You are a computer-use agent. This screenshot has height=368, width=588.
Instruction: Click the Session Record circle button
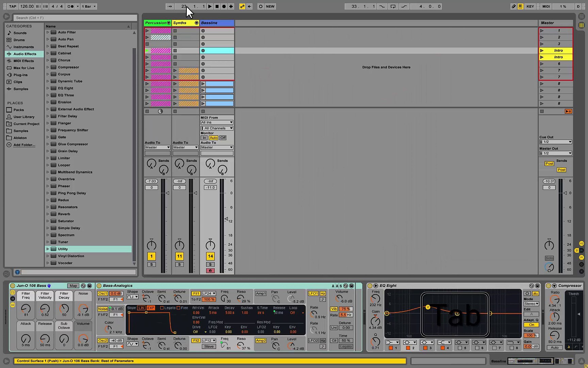[x=261, y=6]
